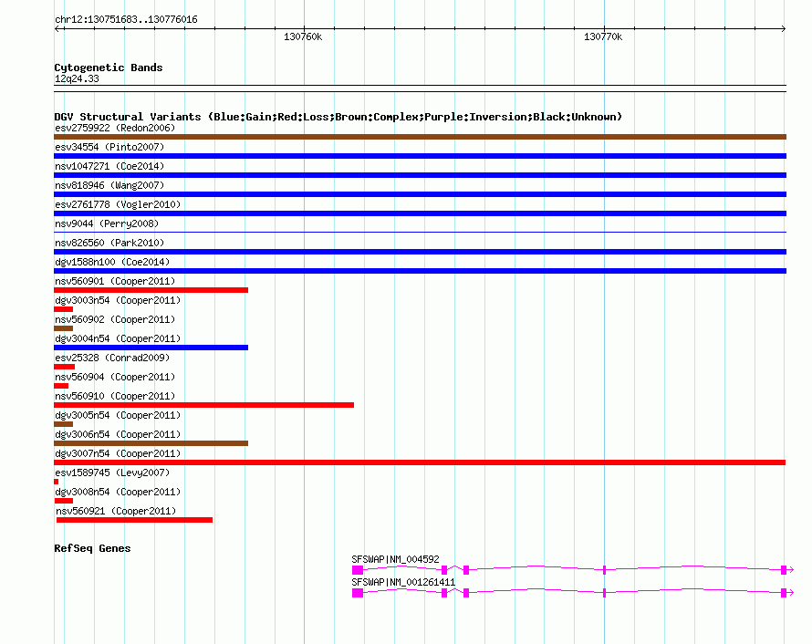
Task: Select the short brown nsv560902 bar
Action: pyautogui.click(x=63, y=328)
